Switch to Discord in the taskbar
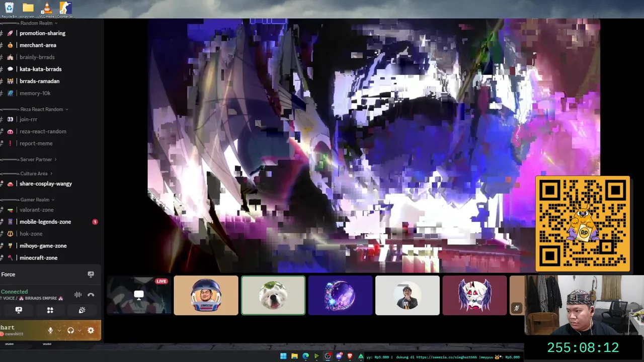This screenshot has width=644, height=362. click(x=339, y=356)
